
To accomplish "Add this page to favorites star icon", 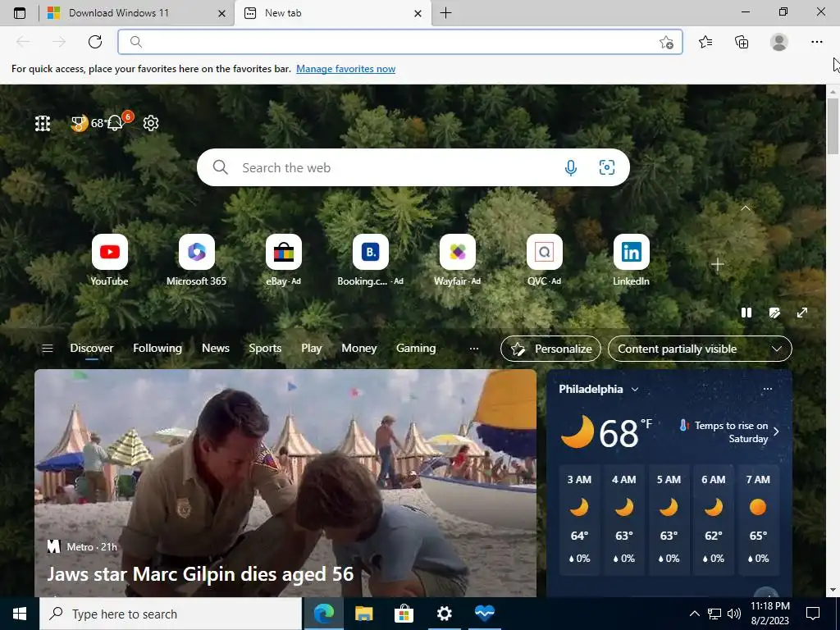I will 666,43.
